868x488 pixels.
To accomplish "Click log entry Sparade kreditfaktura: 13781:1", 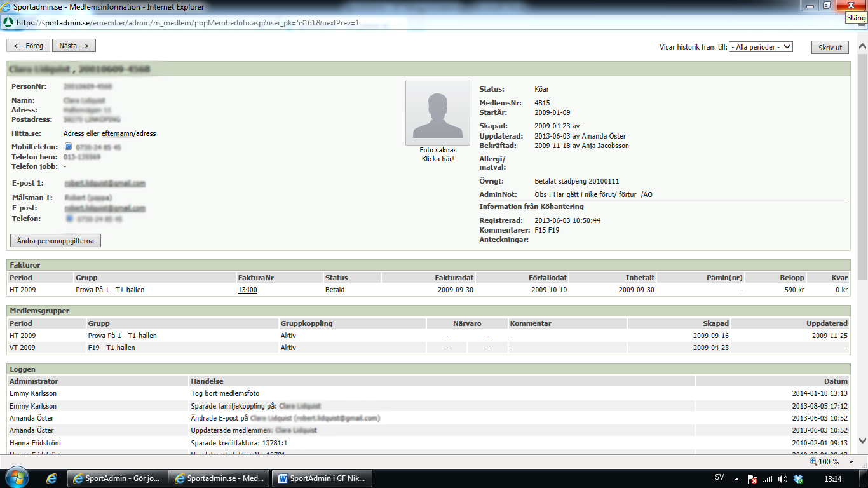I will pos(239,443).
